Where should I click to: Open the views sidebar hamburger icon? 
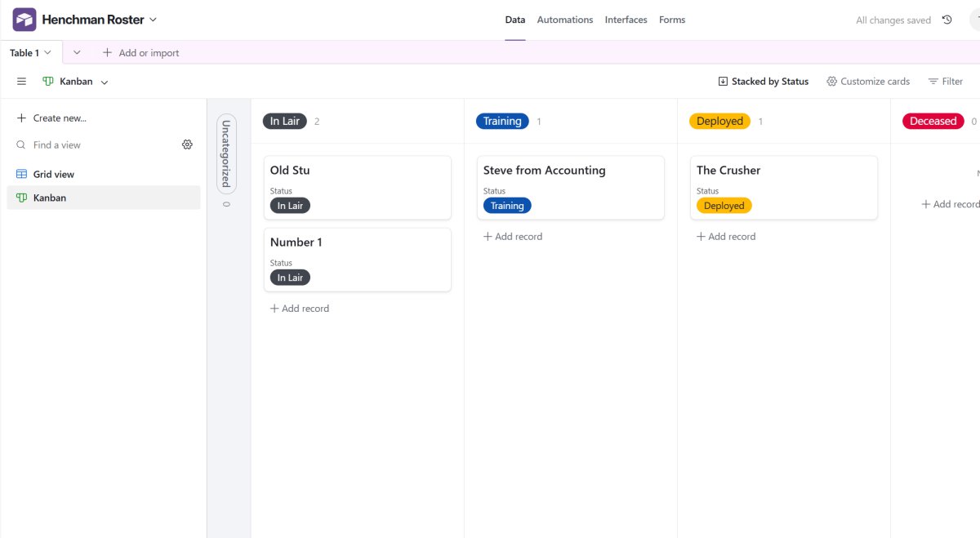coord(21,81)
